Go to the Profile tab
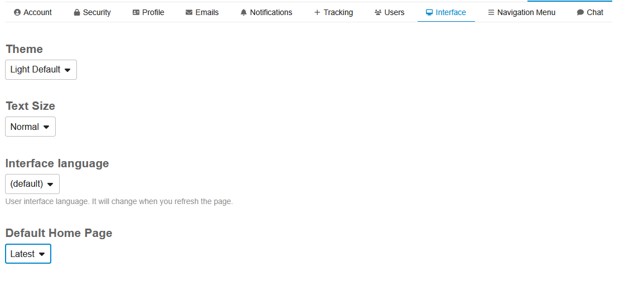The height and width of the screenshot is (281, 644). coord(148,12)
